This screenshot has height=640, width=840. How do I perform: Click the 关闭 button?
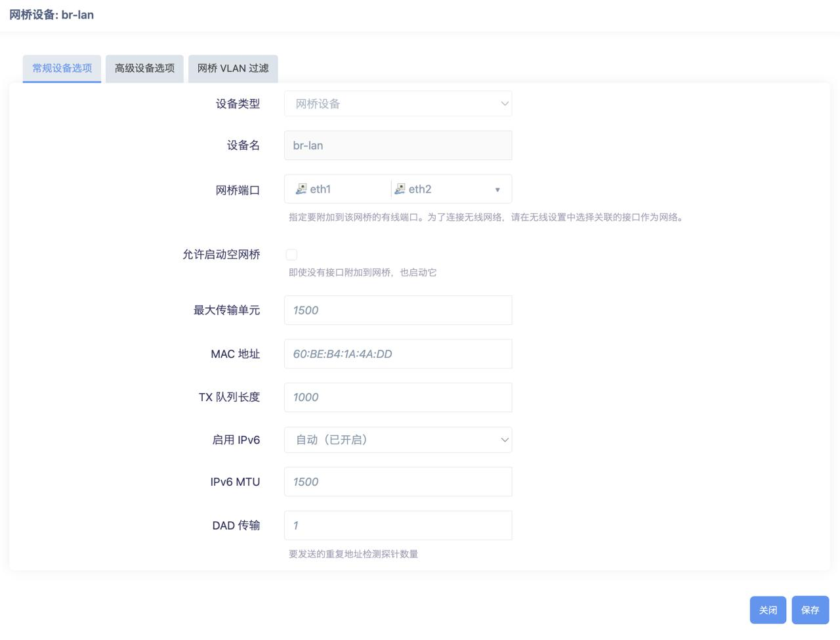tap(768, 610)
